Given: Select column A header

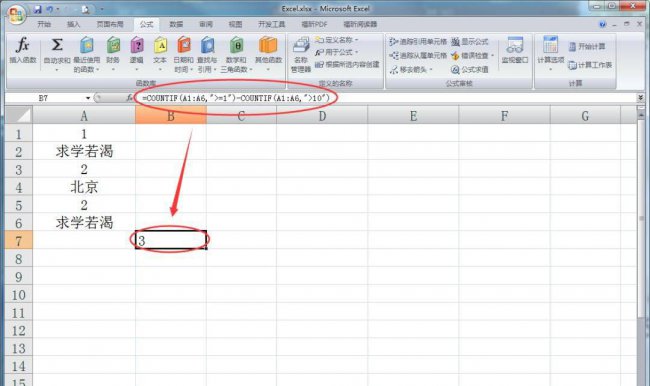Looking at the screenshot, I should coord(84,115).
